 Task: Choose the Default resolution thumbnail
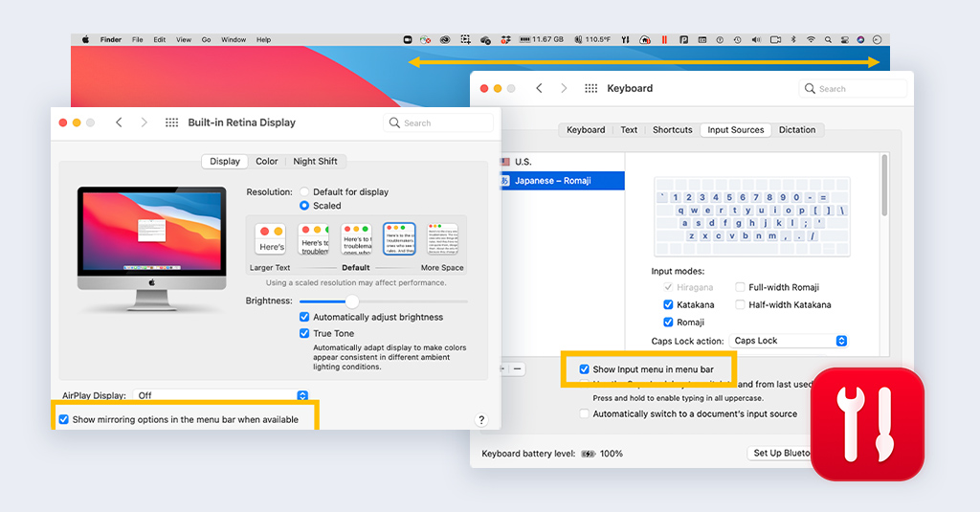coord(356,239)
